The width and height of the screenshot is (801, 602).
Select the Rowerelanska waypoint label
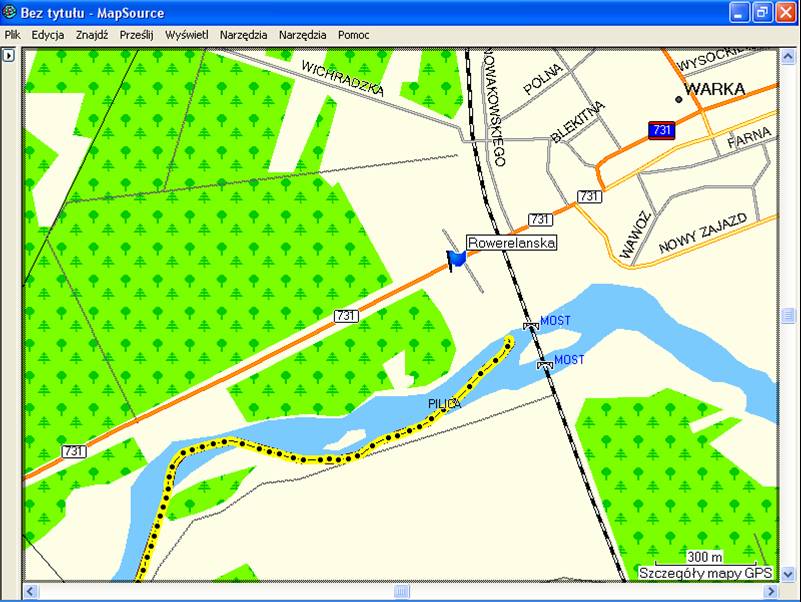pyautogui.click(x=511, y=243)
